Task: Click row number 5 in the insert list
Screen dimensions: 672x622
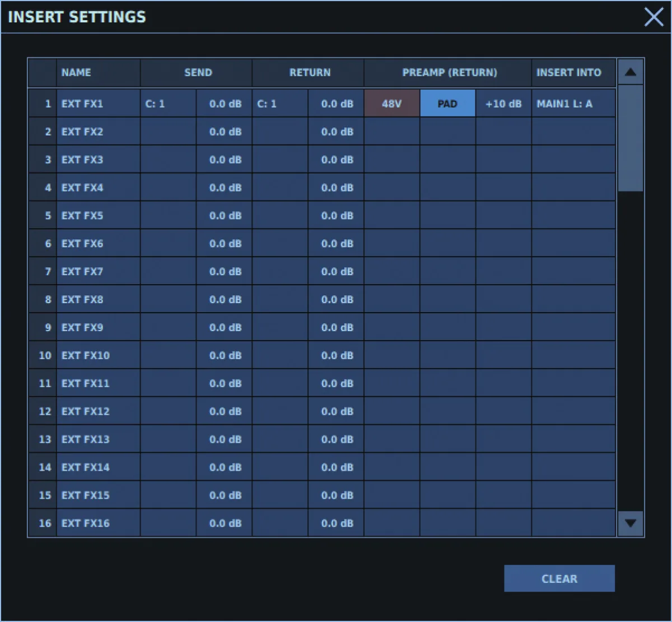Action: 43,216
